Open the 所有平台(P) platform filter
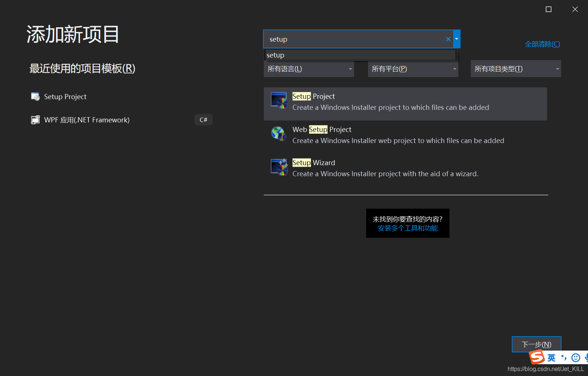This screenshot has width=588, height=376. click(x=413, y=69)
